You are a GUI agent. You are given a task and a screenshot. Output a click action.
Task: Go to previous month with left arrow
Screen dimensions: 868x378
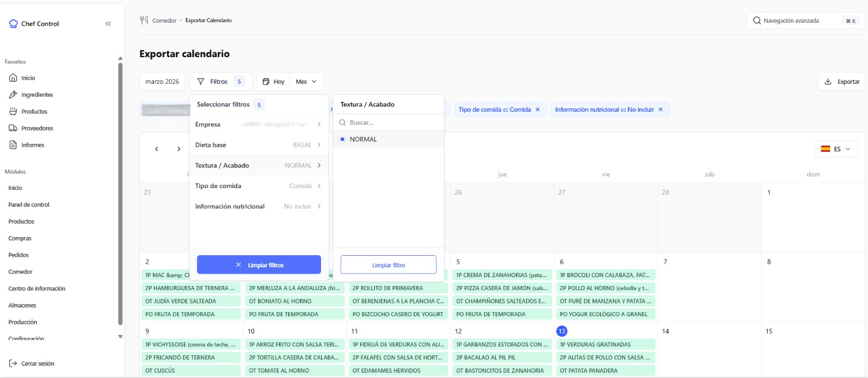(157, 149)
